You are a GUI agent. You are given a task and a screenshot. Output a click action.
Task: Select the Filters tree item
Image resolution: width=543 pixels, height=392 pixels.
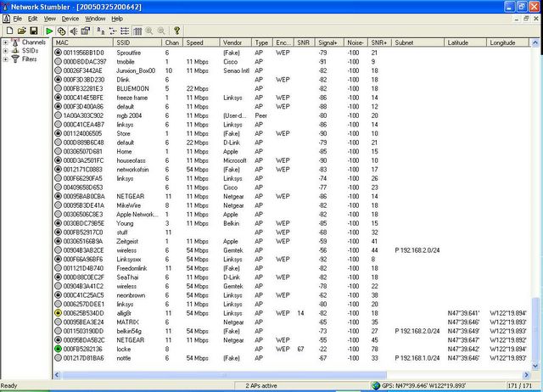pyautogui.click(x=30, y=59)
